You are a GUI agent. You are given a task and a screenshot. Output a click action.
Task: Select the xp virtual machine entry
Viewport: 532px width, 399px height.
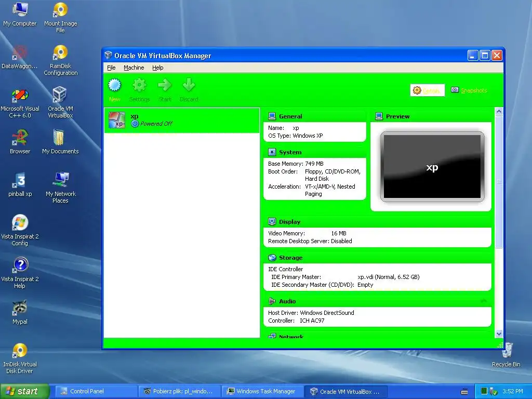pos(182,120)
